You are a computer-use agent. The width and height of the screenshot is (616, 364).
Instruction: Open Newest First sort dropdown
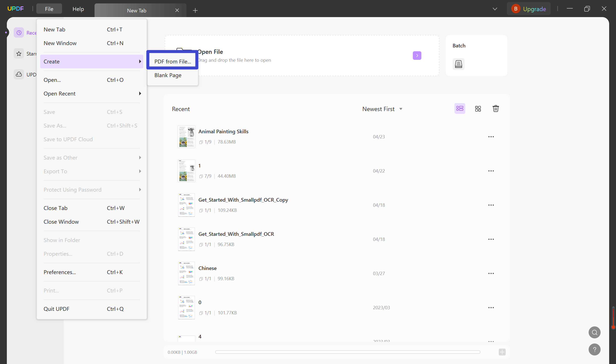click(x=382, y=109)
